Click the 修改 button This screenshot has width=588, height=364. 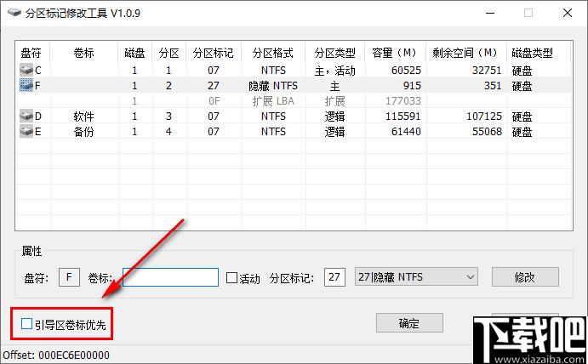525,277
